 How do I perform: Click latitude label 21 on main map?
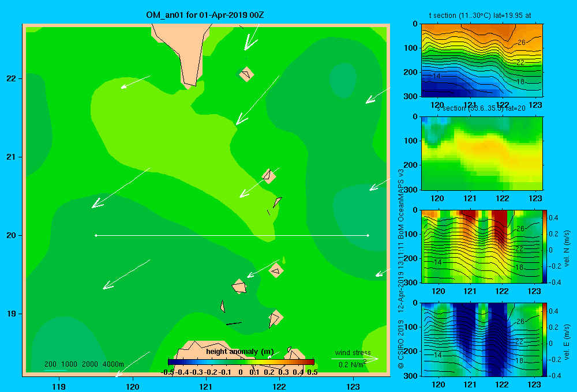point(12,157)
